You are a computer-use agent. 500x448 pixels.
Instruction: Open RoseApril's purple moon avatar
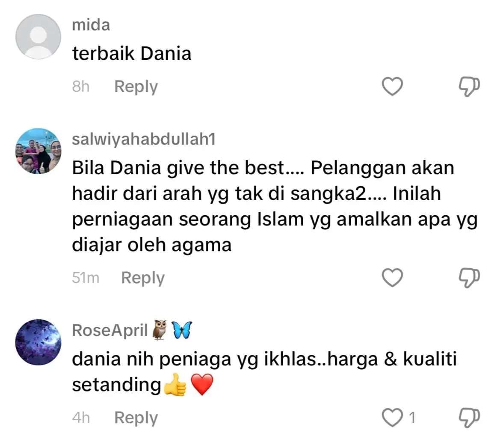coord(38,342)
